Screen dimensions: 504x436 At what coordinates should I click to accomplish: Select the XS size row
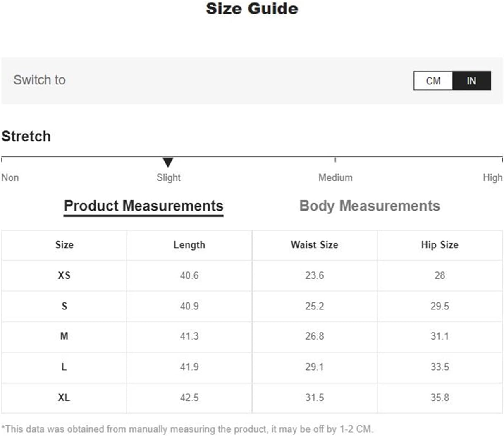pos(64,275)
